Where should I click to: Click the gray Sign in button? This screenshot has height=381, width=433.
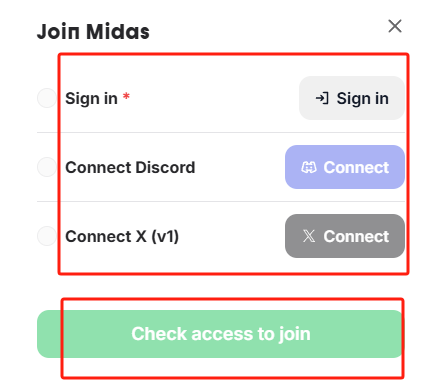coord(352,98)
